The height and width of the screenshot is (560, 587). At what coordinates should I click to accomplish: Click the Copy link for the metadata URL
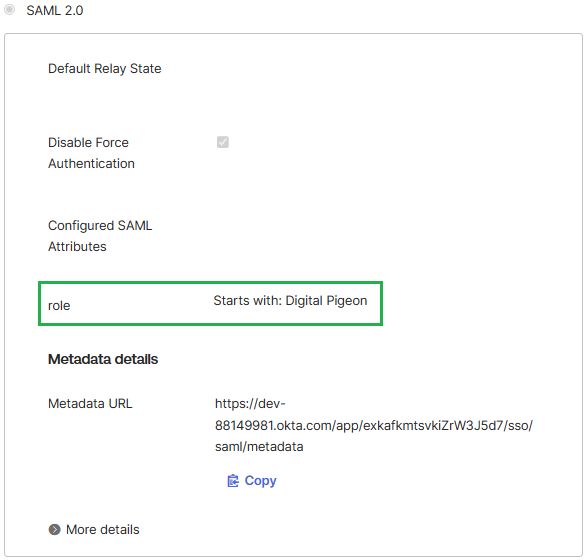click(261, 481)
